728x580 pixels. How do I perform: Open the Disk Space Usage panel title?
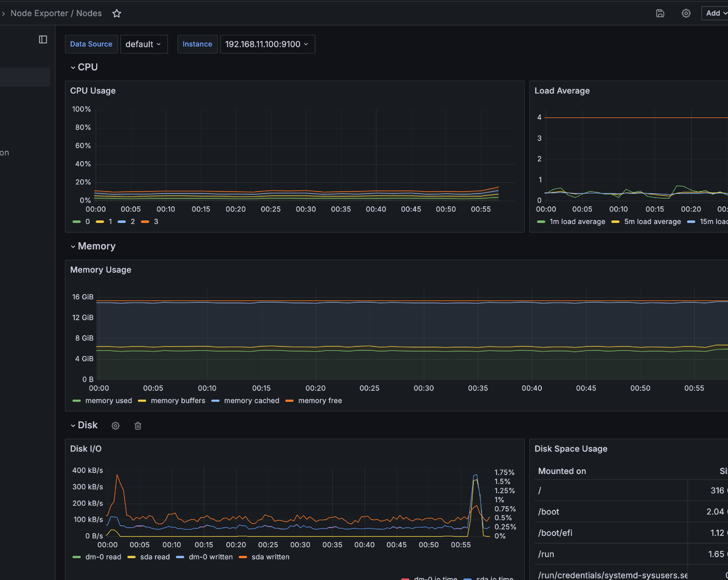tap(571, 449)
